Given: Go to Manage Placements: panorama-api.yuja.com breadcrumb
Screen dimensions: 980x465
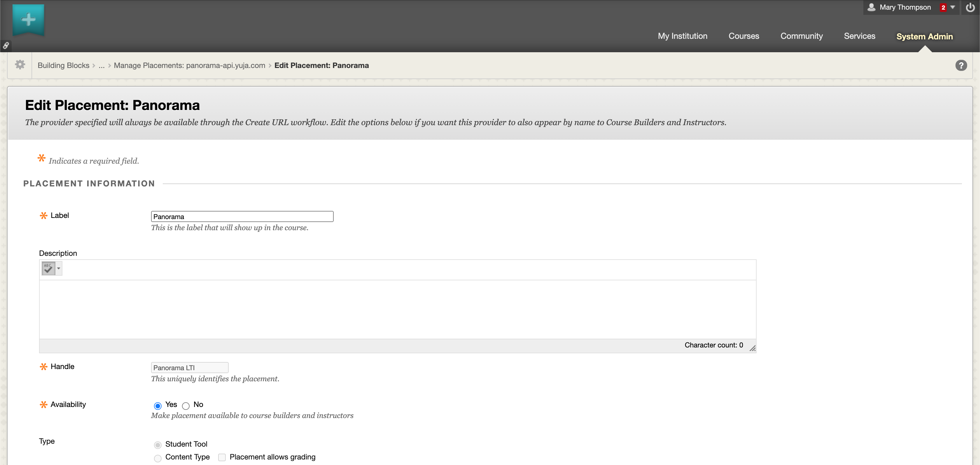Looking at the screenshot, I should click(190, 65).
